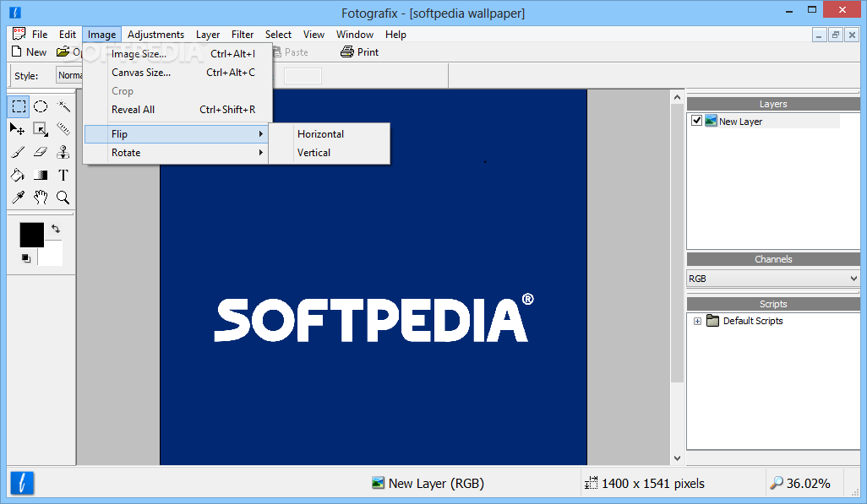Select the Ruler measure tool

coord(63,129)
